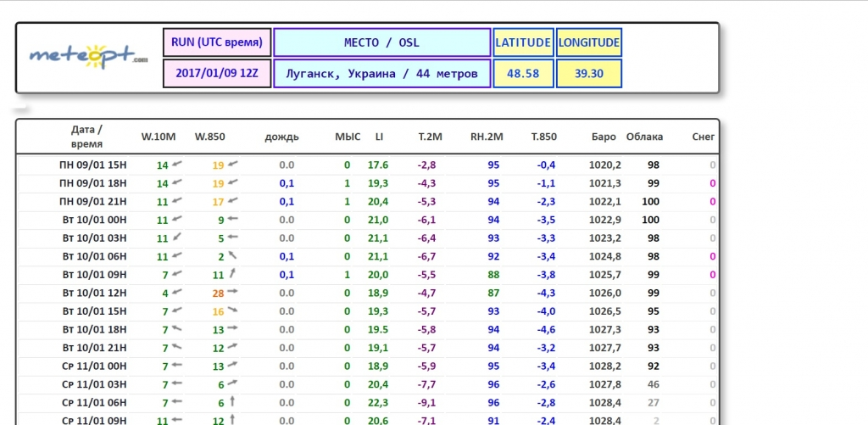Click the W.850 wind arrow in ПН 09/01 15Н row

pos(233,164)
